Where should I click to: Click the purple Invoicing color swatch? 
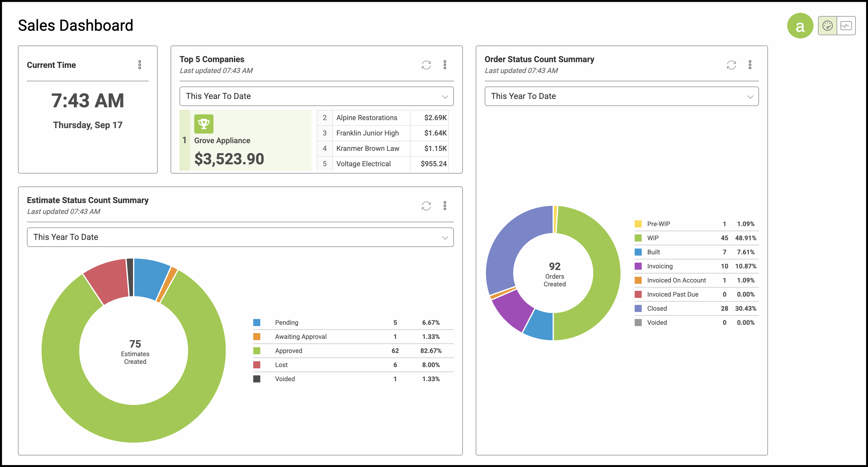tap(638, 266)
